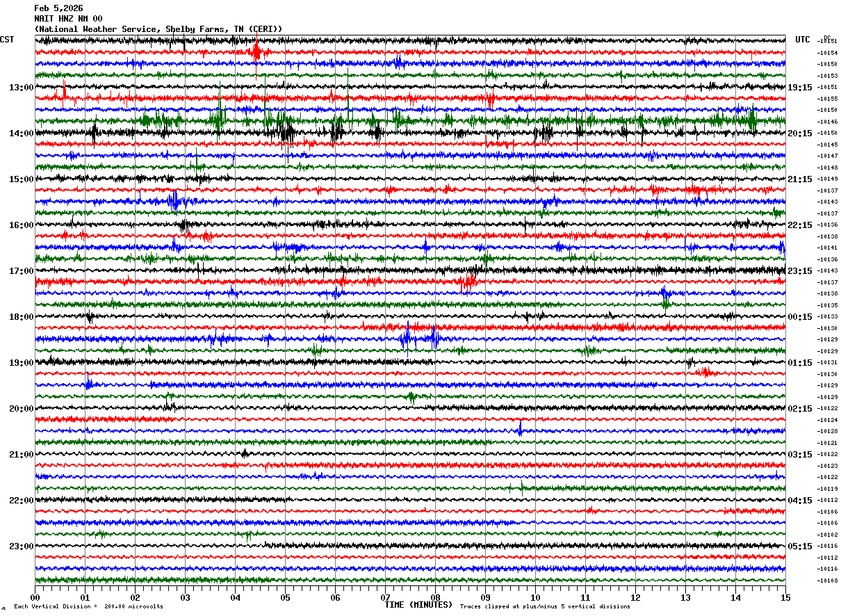Viewport: 841px width, 616px height.
Task: Click the Feb 5,2026 date header
Action: 58,8
